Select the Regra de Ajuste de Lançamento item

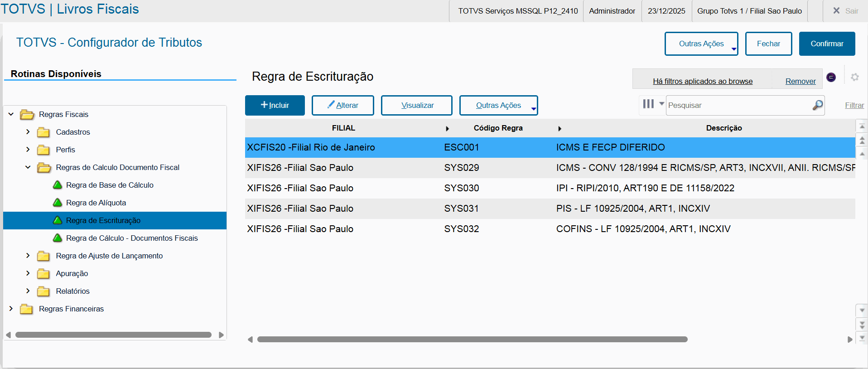pos(109,256)
